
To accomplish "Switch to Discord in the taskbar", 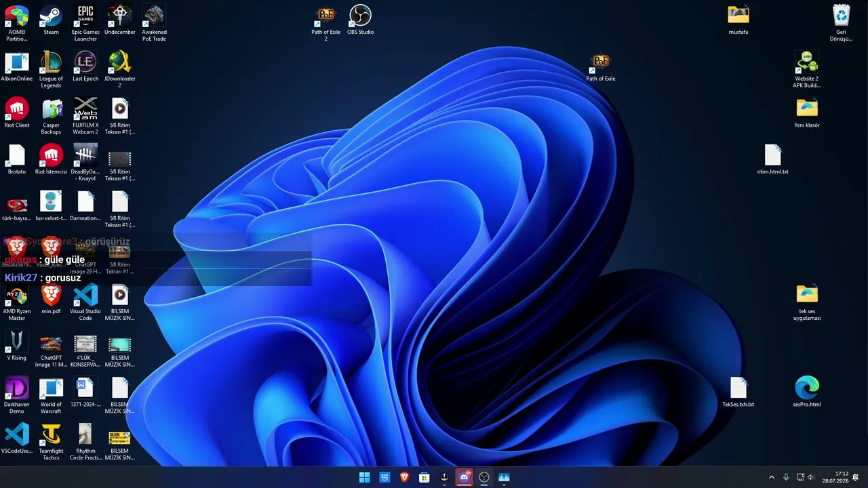I will [x=464, y=477].
